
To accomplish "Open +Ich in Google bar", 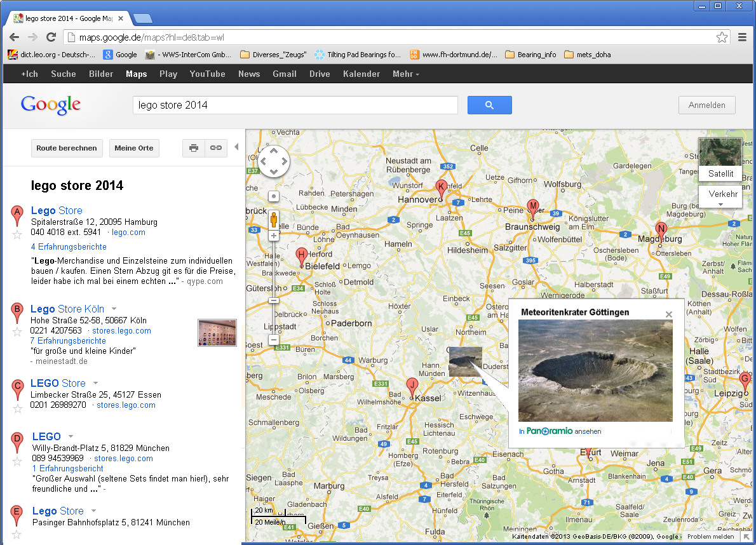I will coord(29,74).
